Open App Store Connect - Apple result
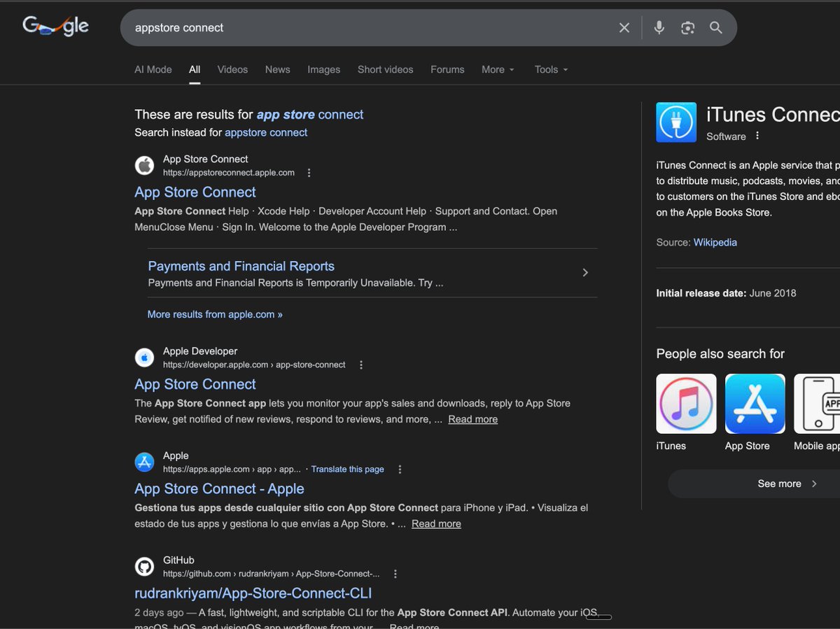Viewport: 840px width, 629px height. [219, 489]
